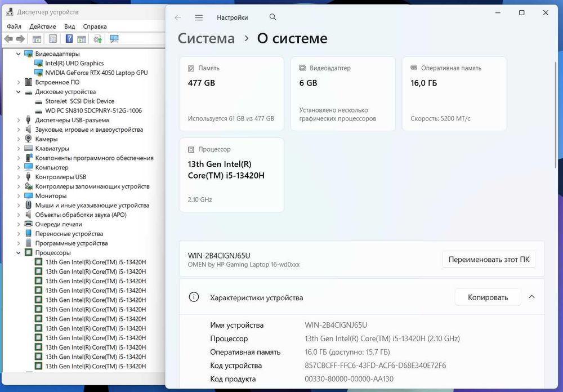Click the update driver toolbar icon
The height and width of the screenshot is (392, 563).
point(97,39)
